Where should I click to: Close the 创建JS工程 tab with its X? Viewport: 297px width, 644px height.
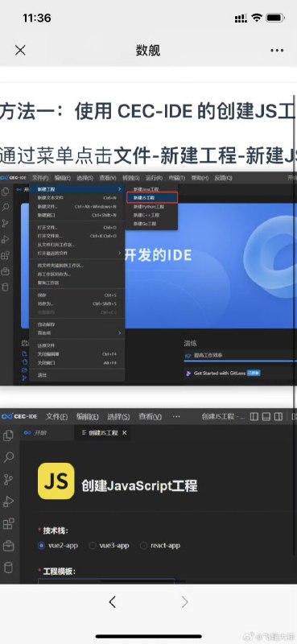(125, 433)
